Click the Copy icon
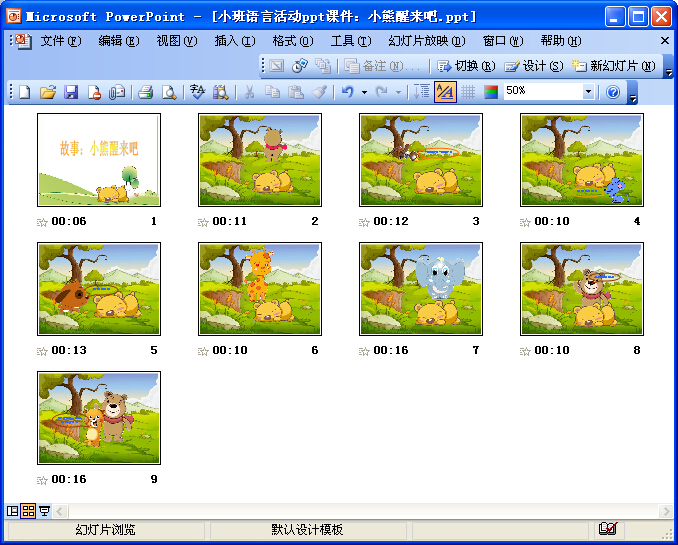This screenshot has width=678, height=545. (272, 92)
